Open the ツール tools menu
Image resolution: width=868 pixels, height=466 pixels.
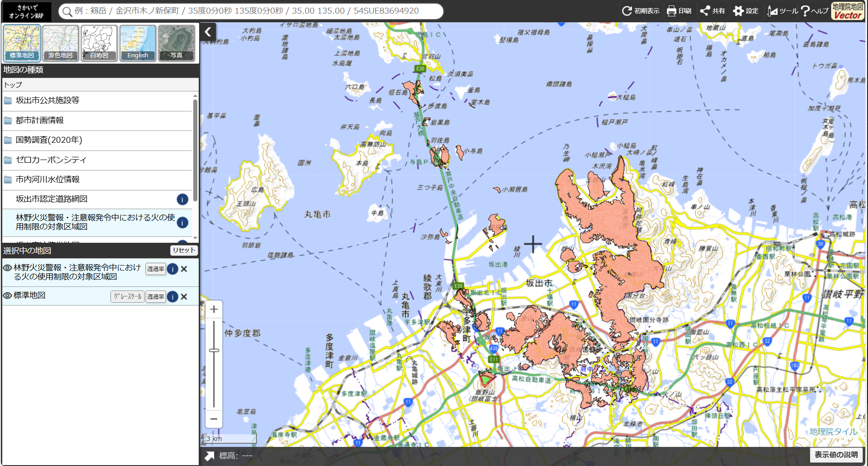(772, 11)
